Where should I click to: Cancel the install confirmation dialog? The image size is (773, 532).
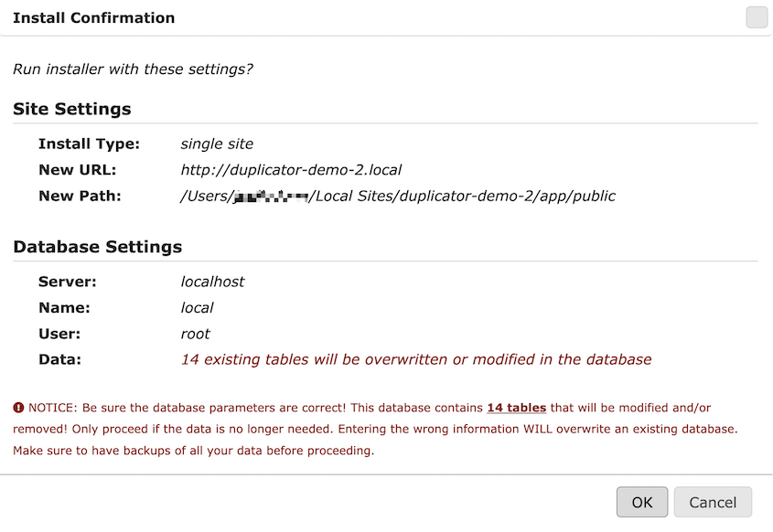tap(713, 502)
